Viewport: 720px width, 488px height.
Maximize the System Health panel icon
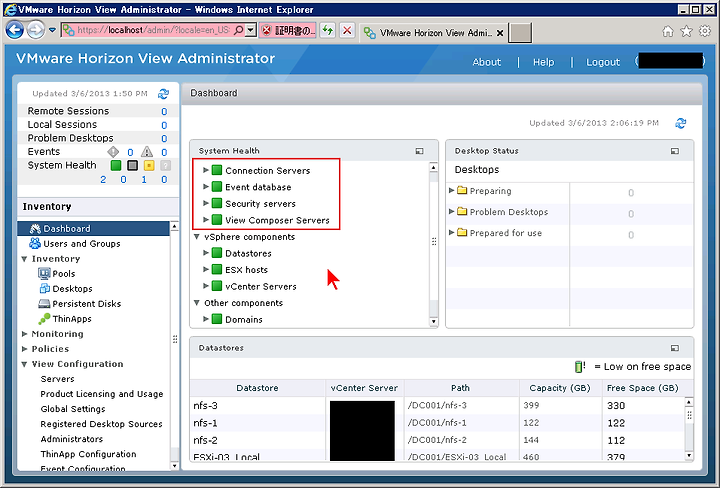click(419, 151)
